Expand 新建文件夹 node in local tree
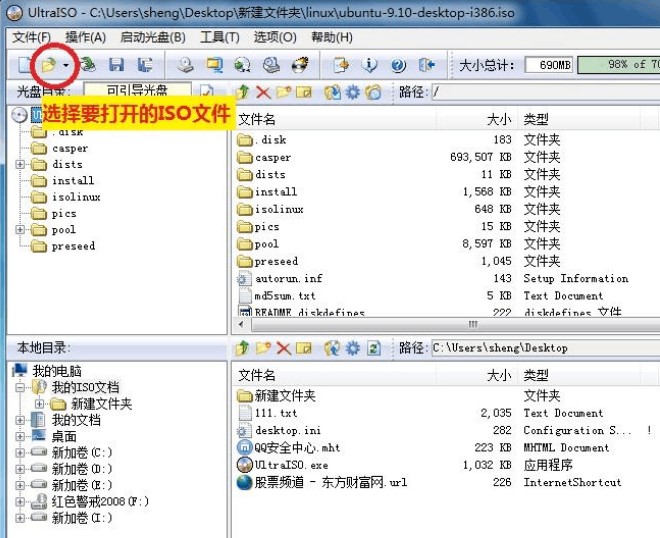 click(x=40, y=404)
